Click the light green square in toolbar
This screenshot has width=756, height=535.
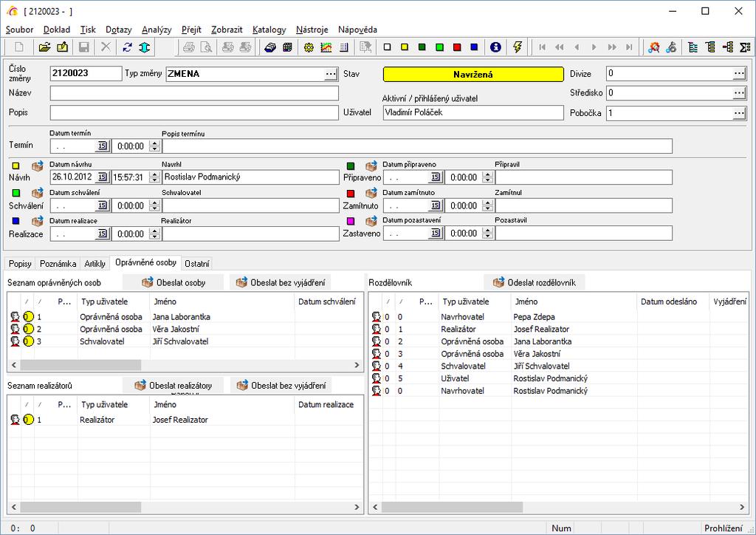pos(439,47)
